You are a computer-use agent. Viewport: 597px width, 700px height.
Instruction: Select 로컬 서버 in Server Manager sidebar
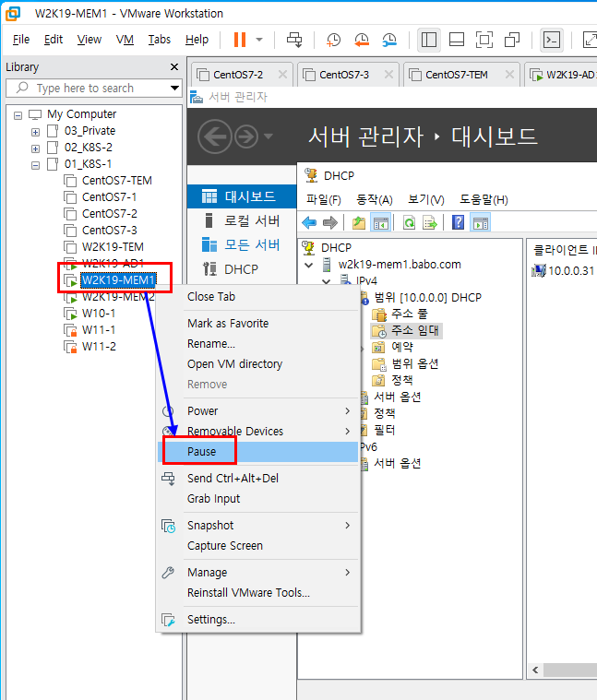242,220
